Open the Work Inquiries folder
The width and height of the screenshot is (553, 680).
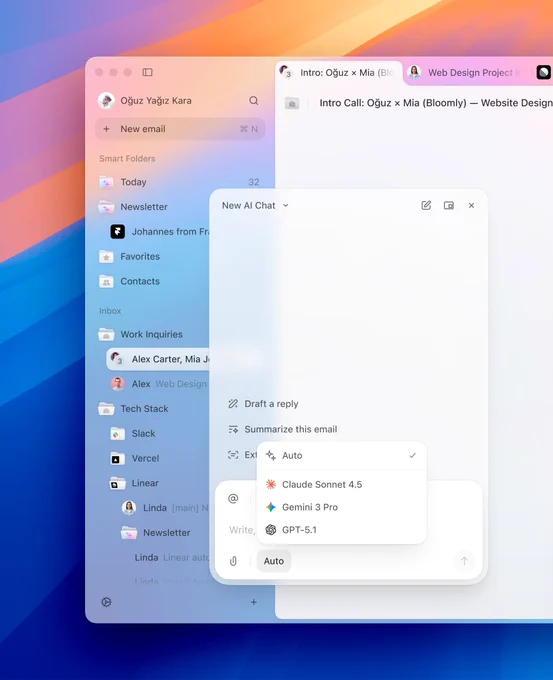153,334
